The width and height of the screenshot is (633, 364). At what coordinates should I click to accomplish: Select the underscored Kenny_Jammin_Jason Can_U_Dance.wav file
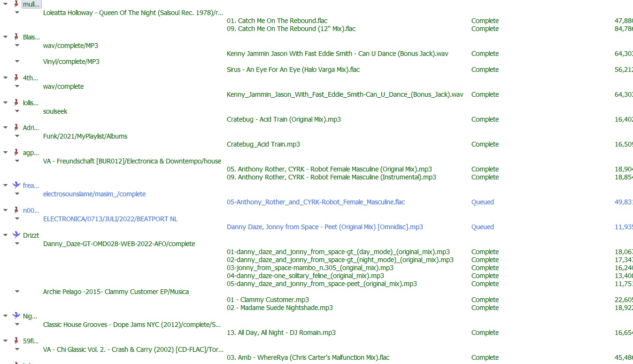[345, 94]
